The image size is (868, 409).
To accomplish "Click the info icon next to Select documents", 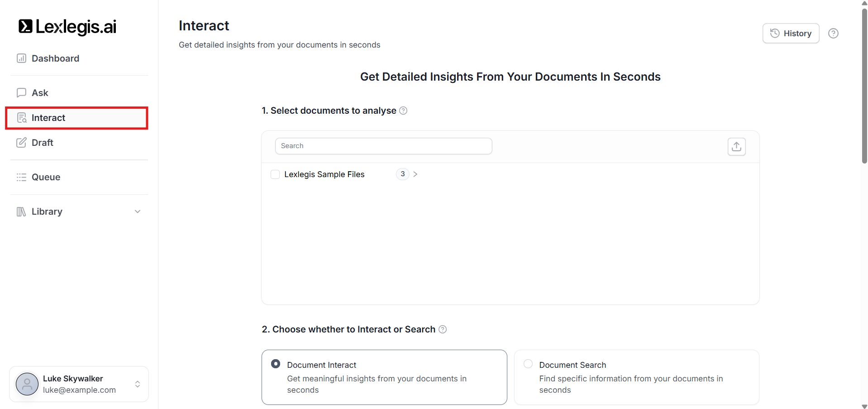I will pyautogui.click(x=403, y=111).
